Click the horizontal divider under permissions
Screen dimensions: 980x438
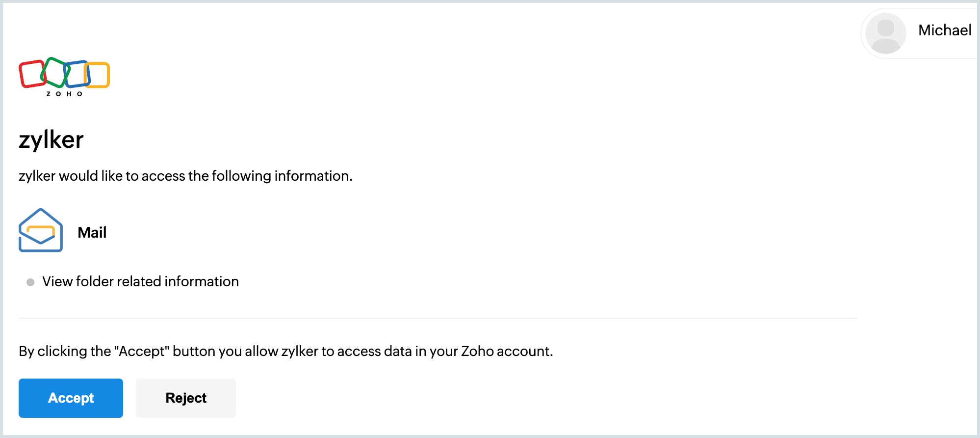point(438,318)
